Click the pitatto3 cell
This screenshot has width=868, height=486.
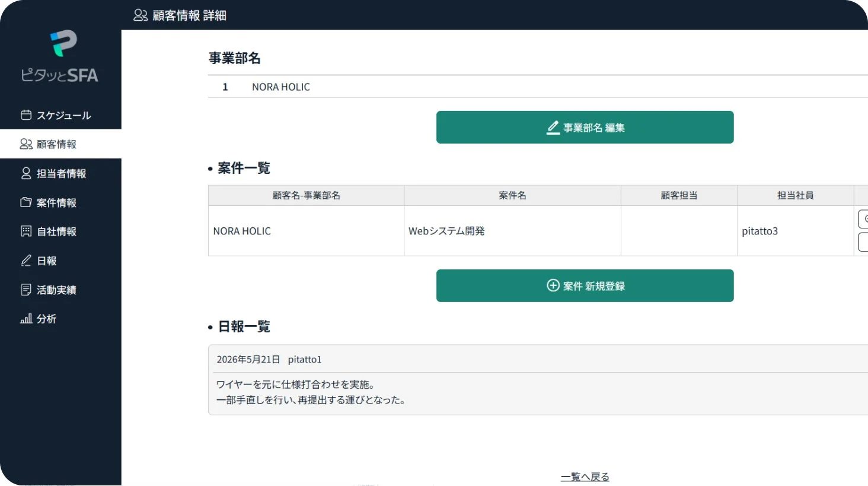(x=795, y=231)
